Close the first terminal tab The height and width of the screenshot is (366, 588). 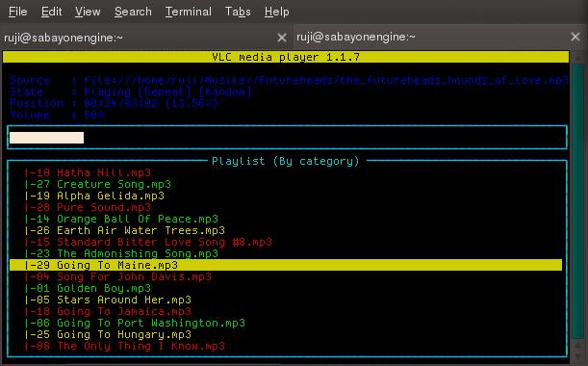click(282, 38)
